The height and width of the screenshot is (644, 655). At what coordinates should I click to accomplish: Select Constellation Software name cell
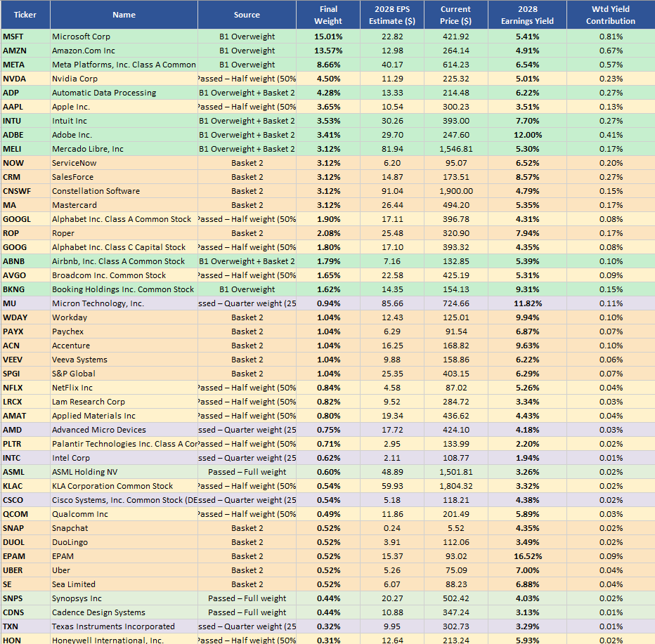click(124, 191)
